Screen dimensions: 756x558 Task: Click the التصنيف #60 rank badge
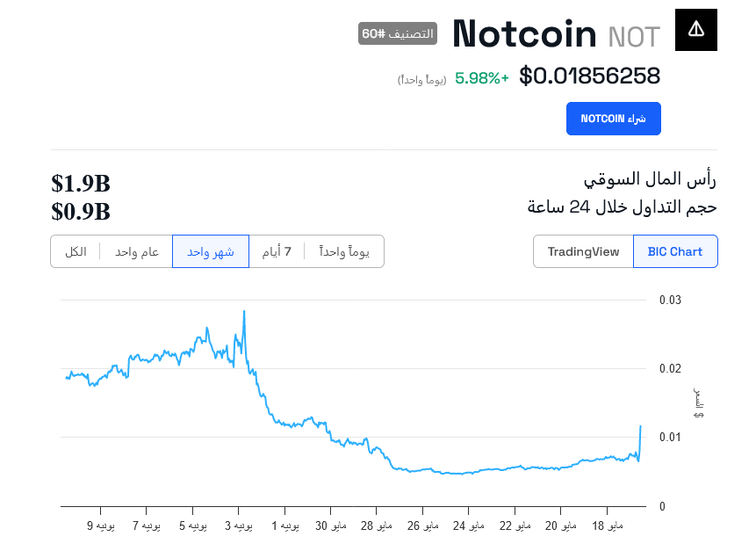coord(398,33)
